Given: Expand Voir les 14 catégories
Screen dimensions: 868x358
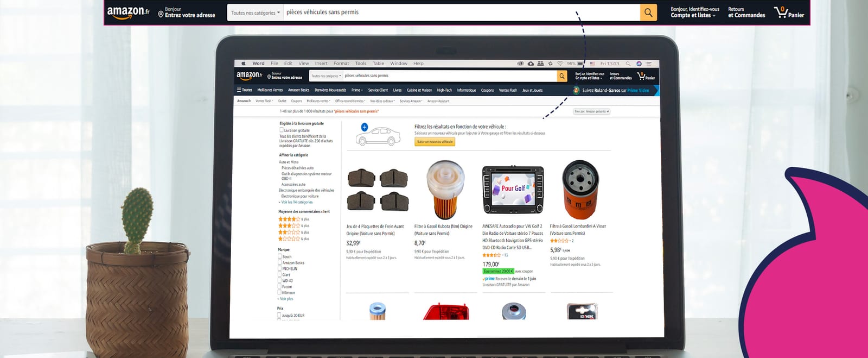Looking at the screenshot, I should point(296,202).
